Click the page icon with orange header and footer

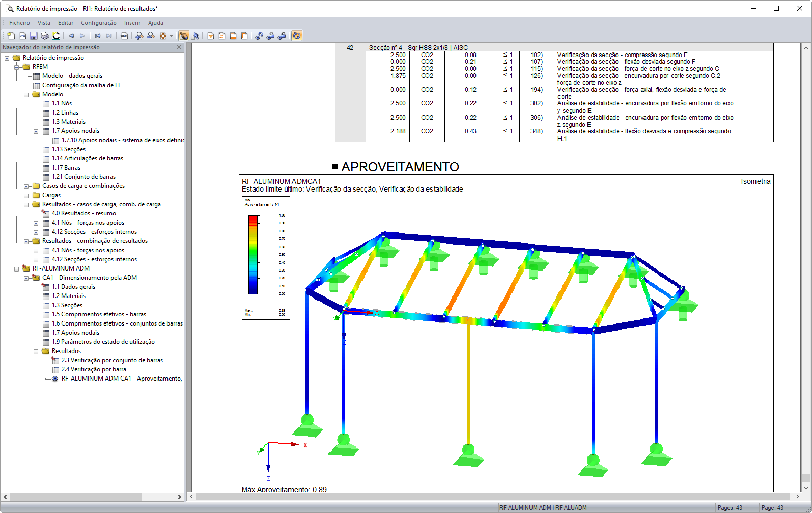(233, 36)
